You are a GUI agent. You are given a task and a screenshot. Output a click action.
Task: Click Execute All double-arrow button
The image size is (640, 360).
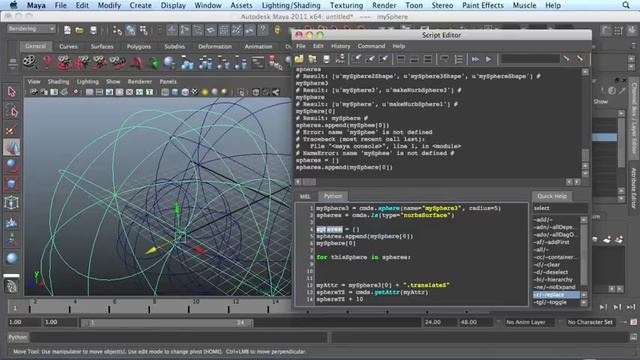[x=475, y=59]
